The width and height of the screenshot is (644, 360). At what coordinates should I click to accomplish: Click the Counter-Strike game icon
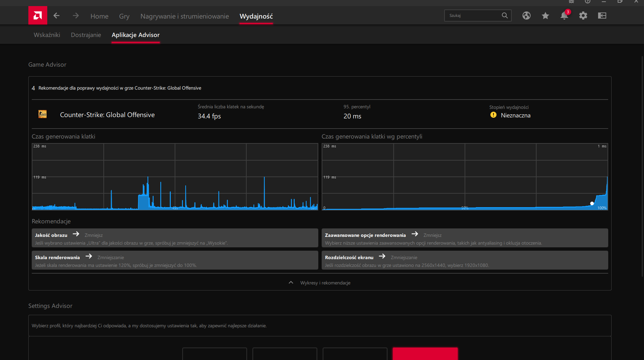43,114
